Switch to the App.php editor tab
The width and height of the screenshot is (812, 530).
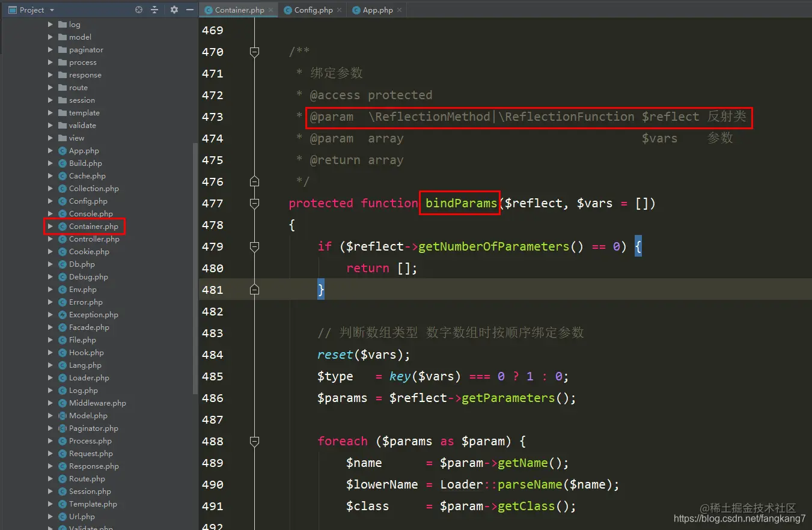coord(377,10)
